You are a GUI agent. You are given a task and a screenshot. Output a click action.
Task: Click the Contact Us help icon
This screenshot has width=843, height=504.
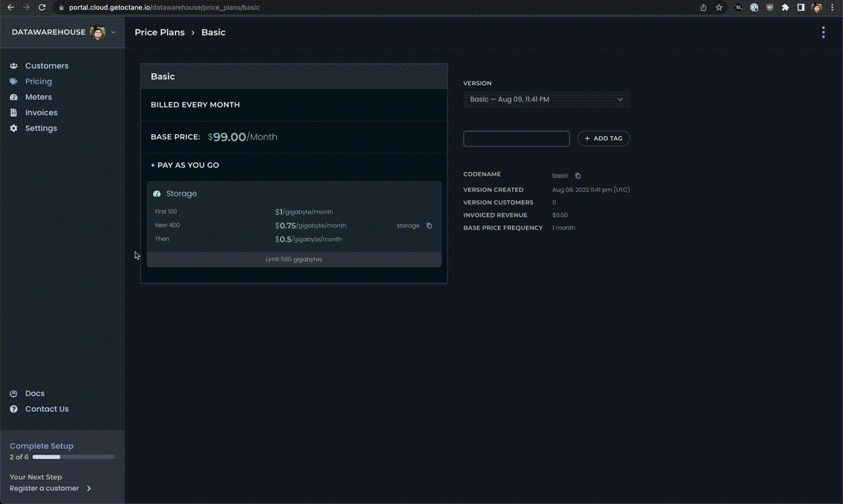click(x=13, y=409)
